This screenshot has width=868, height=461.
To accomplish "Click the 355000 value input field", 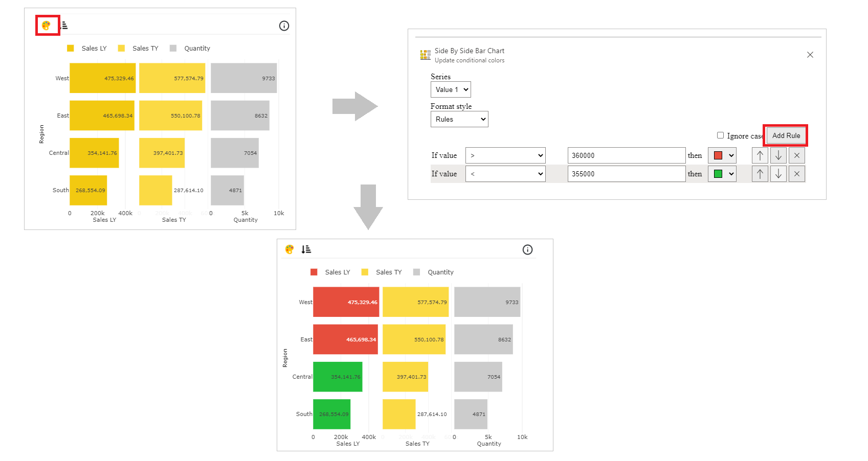I will [x=627, y=174].
